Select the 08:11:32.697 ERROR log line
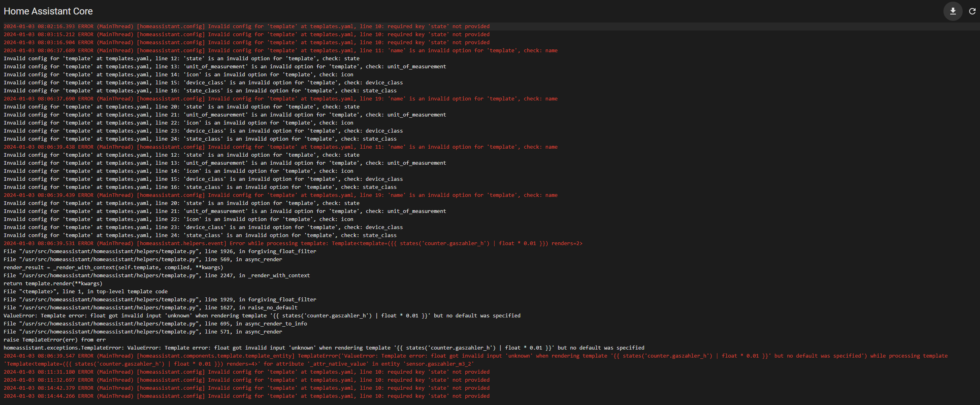The image size is (980, 405). click(247, 380)
